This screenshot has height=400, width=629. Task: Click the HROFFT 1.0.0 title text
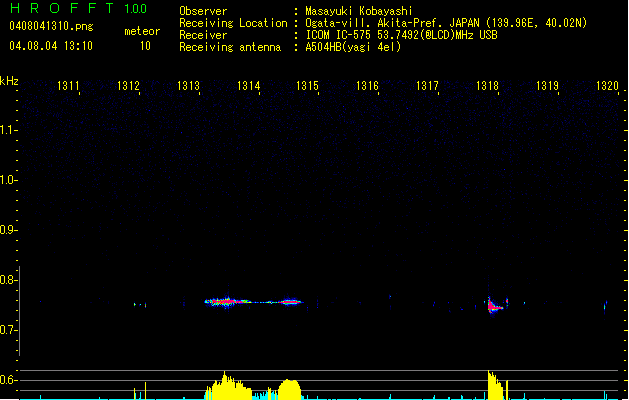point(78,8)
